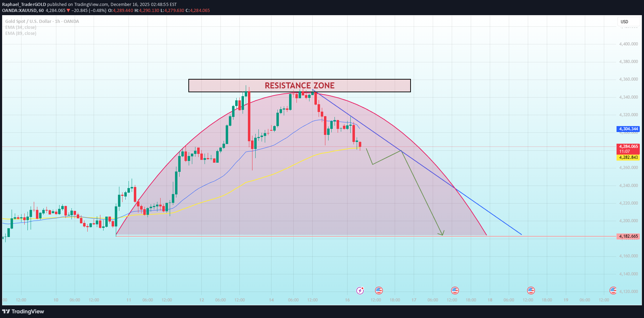This screenshot has height=318, width=644.
Task: Toggle visibility of EMA (89, close)
Action: [x=20, y=33]
